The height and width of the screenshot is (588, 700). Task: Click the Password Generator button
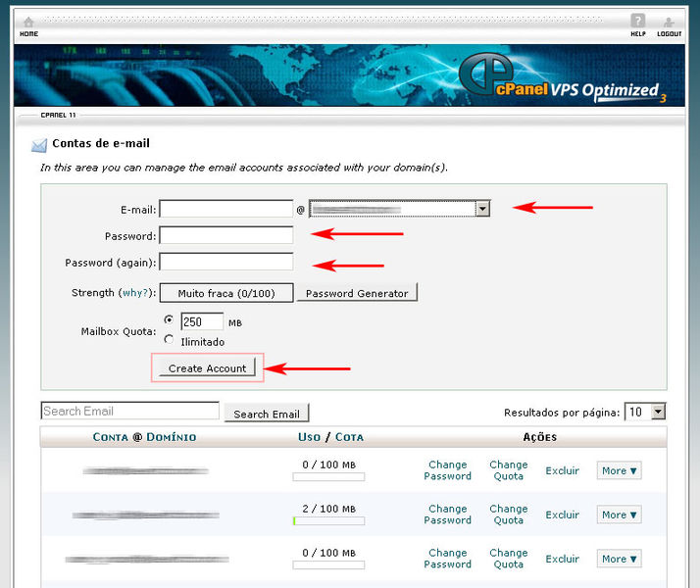[x=357, y=293]
